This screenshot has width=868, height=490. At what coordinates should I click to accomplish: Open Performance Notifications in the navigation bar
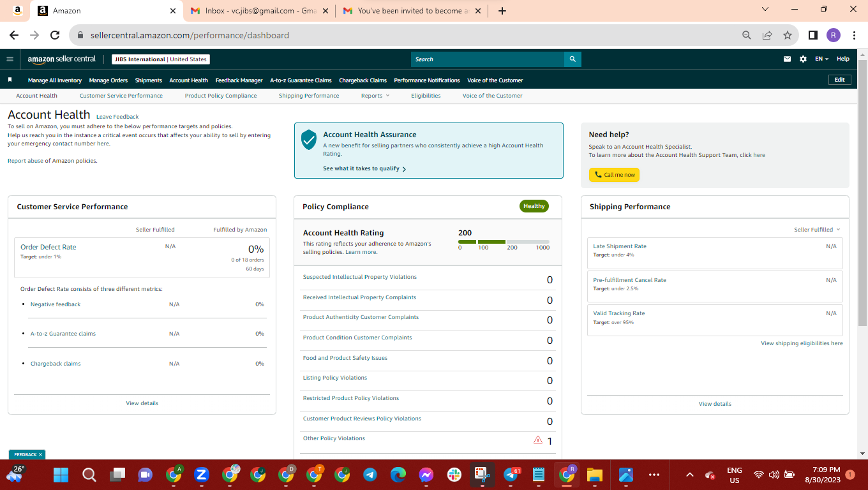427,80
